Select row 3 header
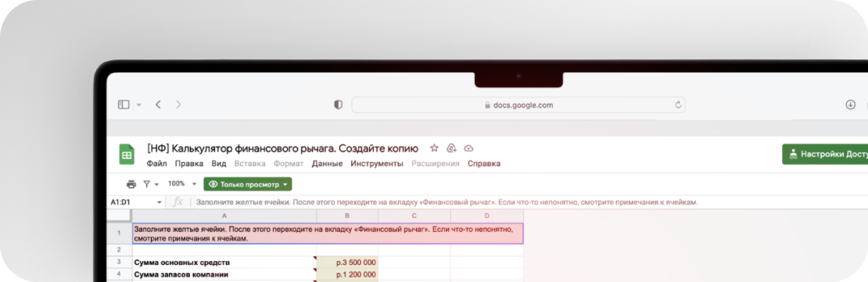 (x=119, y=262)
